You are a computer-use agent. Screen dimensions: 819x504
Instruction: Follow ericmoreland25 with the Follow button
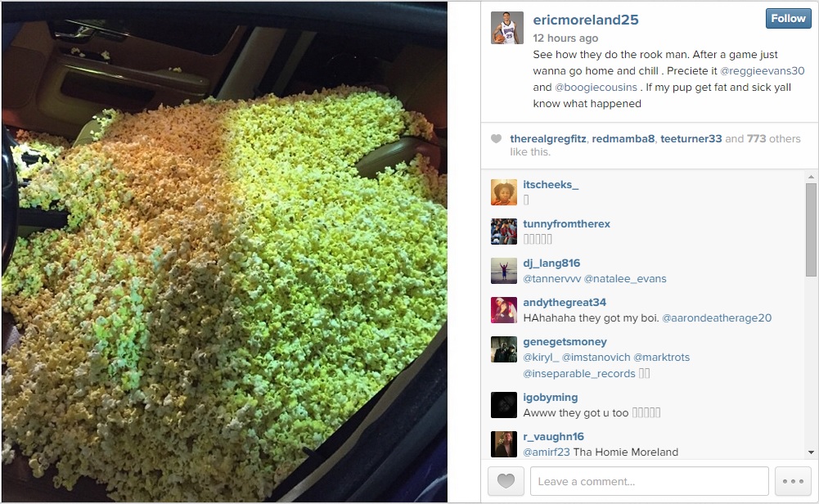[788, 18]
